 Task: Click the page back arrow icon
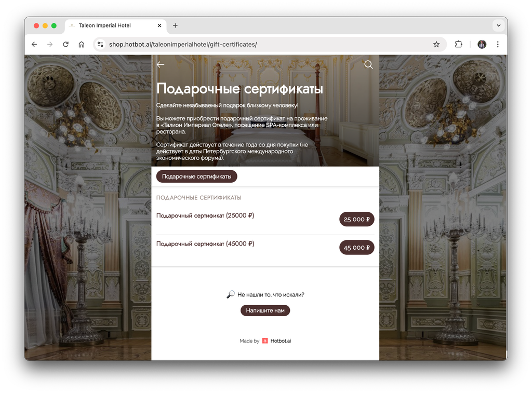tap(161, 64)
